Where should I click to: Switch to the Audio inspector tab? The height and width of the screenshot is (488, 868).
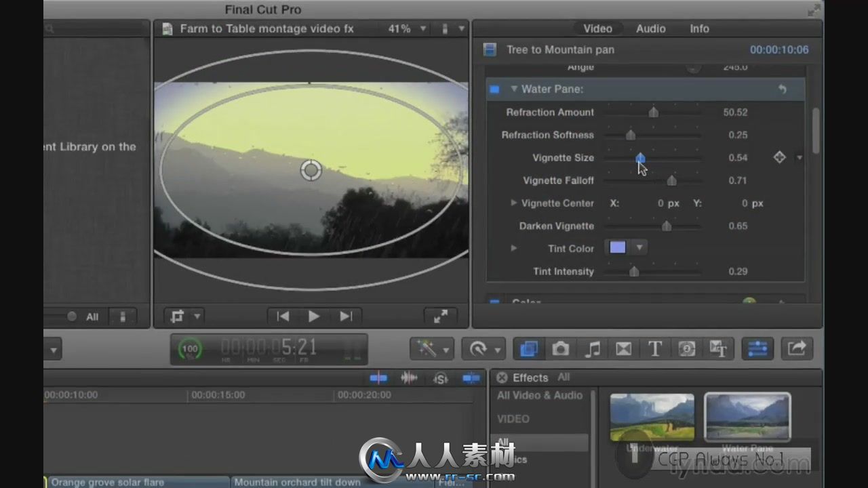(x=650, y=28)
